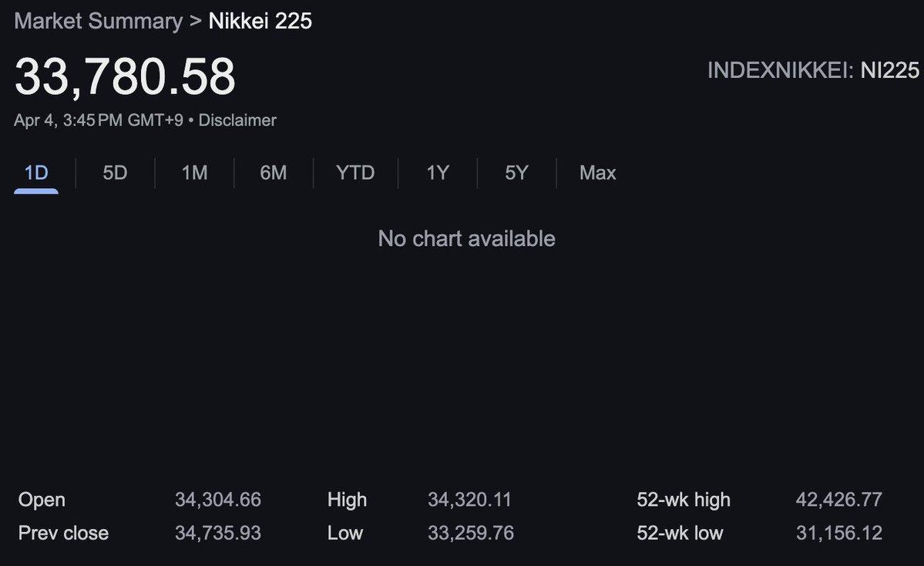Click the Market Summary breadcrumb link
Viewport: 924px width, 566px height.
tap(98, 21)
